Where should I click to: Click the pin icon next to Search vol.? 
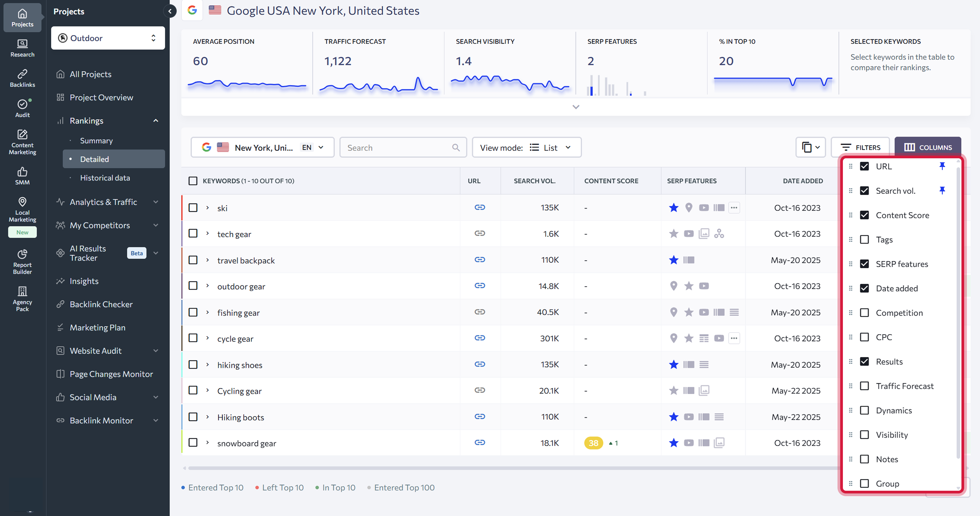tap(942, 190)
